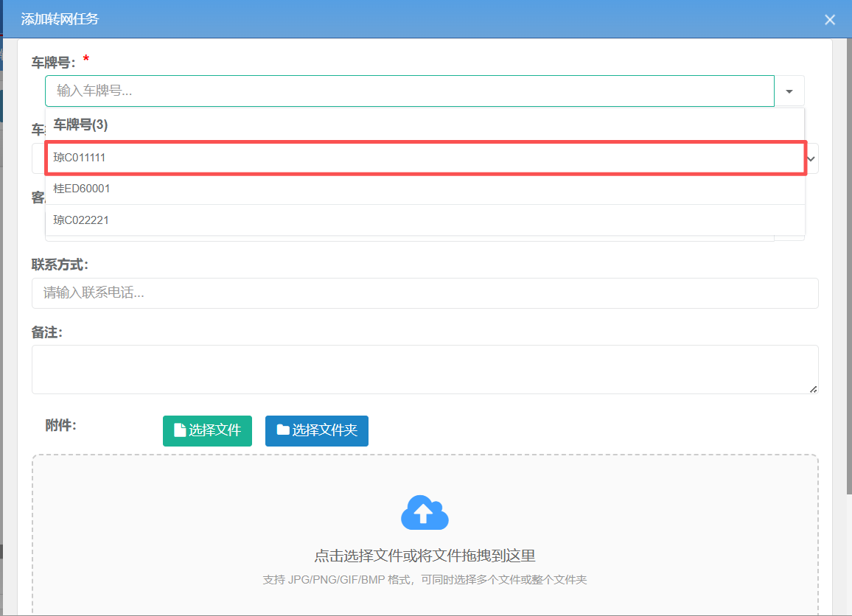Click the 添加转网任务 title bar text
The image size is (852, 616).
coord(60,19)
